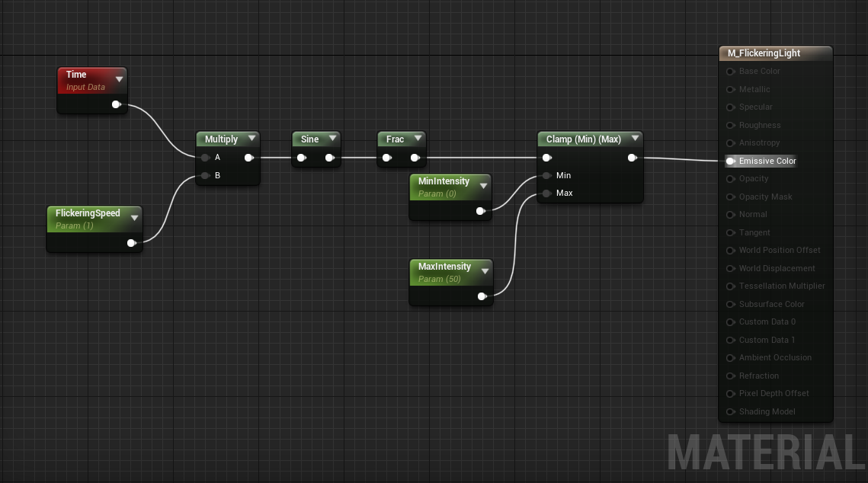Select the MaxIntensity parameter node title
Image resolution: width=868 pixels, height=483 pixels.
[444, 266]
